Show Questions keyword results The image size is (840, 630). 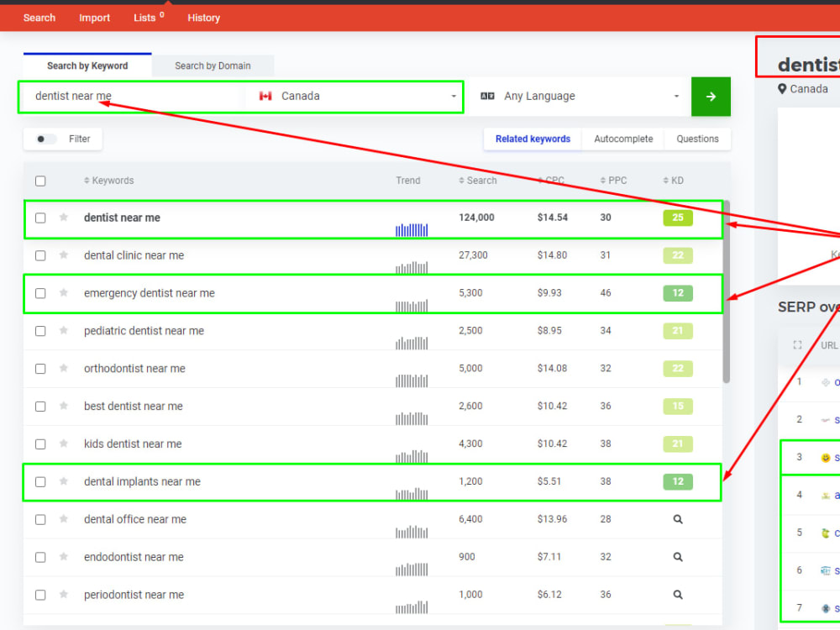(x=697, y=139)
